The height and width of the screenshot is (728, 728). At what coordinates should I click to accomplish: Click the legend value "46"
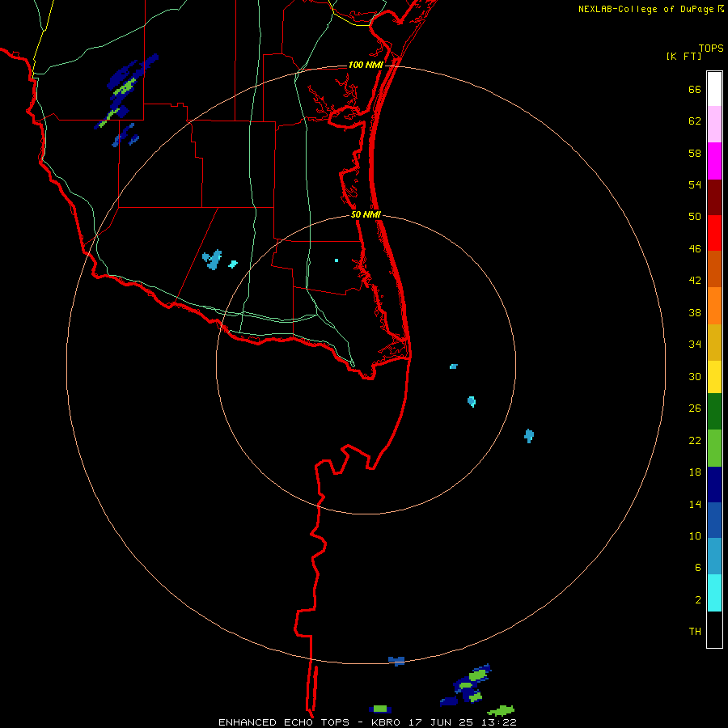[695, 249]
